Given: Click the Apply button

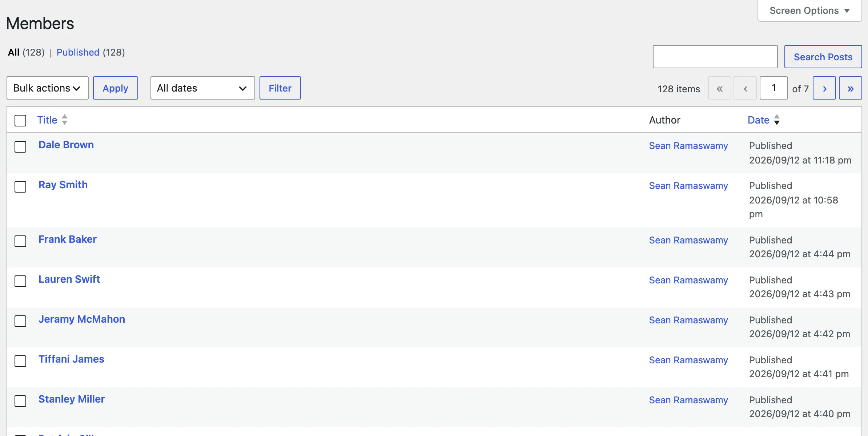Looking at the screenshot, I should click(x=116, y=88).
